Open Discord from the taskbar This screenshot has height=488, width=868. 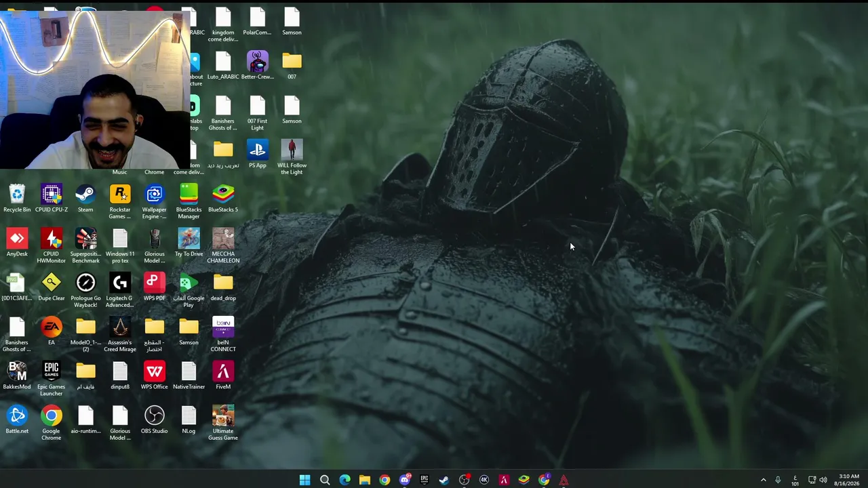pos(405,480)
